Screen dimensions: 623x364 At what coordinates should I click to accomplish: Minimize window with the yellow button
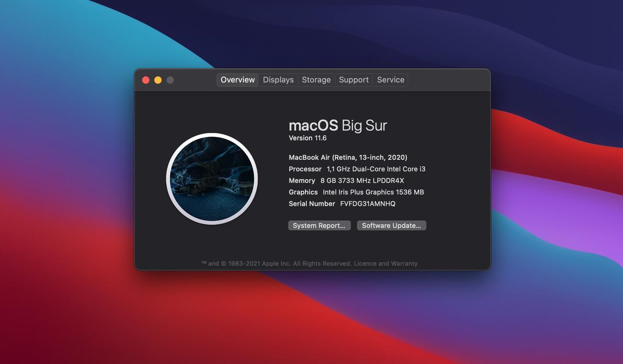coord(158,80)
